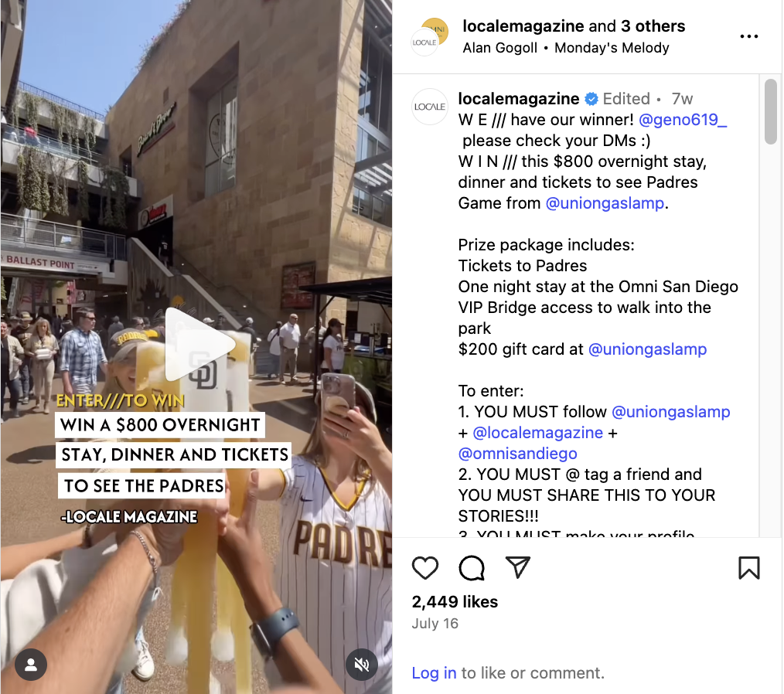This screenshot has width=784, height=694.
Task: Click the caption scrollbar thumb
Action: pos(771,111)
